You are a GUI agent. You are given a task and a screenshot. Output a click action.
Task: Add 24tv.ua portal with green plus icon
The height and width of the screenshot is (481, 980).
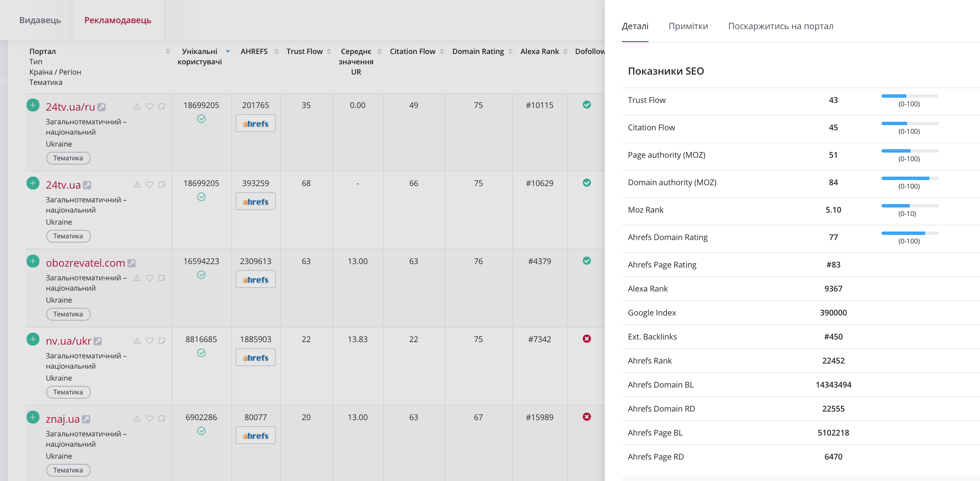pyautogui.click(x=33, y=183)
